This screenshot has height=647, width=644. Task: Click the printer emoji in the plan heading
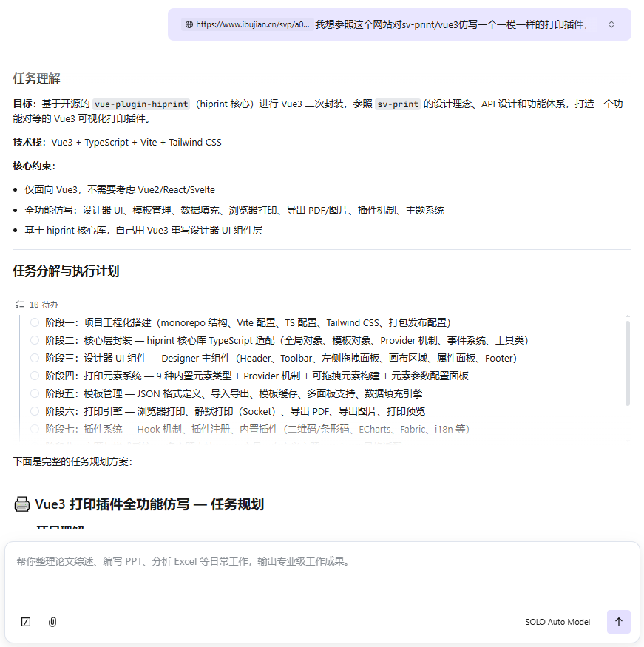pyautogui.click(x=21, y=504)
